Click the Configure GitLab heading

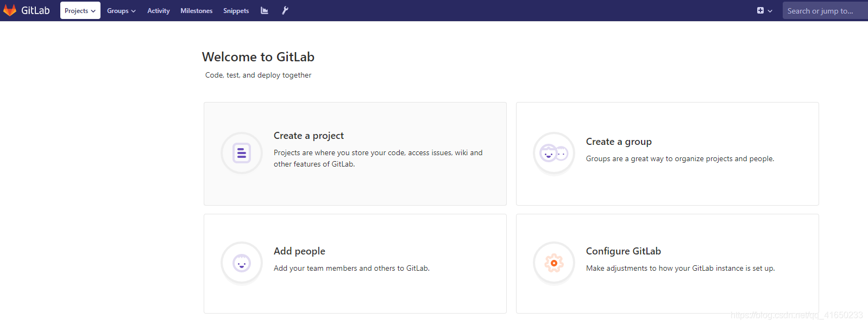click(624, 251)
